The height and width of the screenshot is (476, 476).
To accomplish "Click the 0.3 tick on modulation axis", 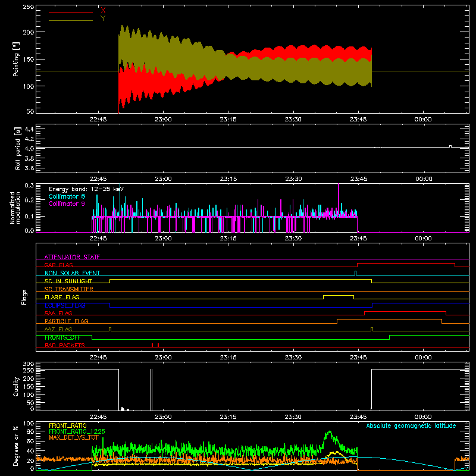I will pyautogui.click(x=29, y=185).
